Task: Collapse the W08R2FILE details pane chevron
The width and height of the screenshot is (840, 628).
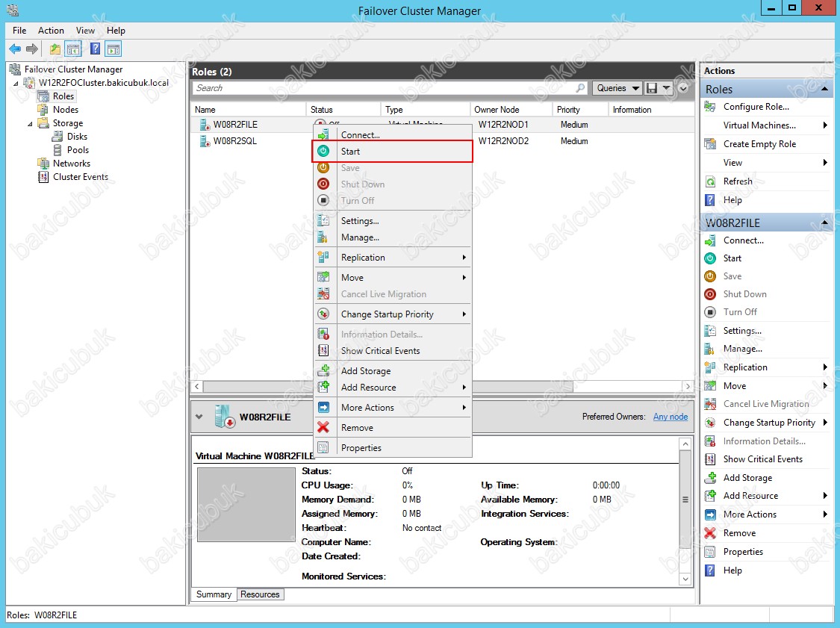Action: point(199,417)
